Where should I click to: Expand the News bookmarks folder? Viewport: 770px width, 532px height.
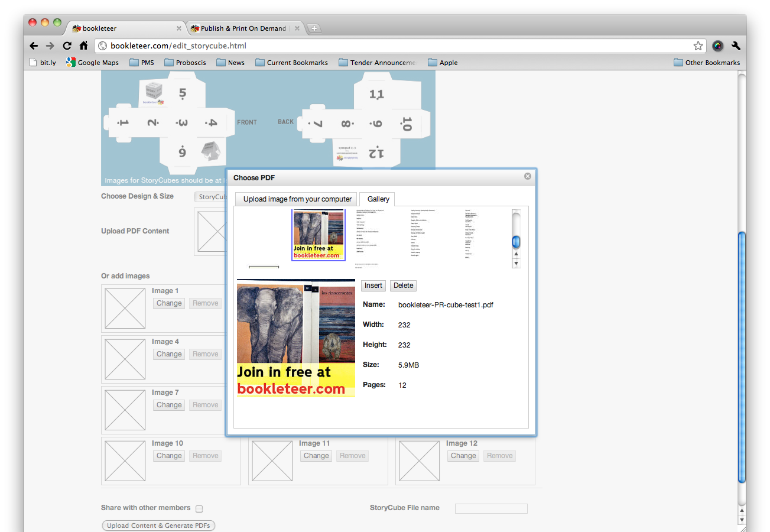pyautogui.click(x=230, y=62)
